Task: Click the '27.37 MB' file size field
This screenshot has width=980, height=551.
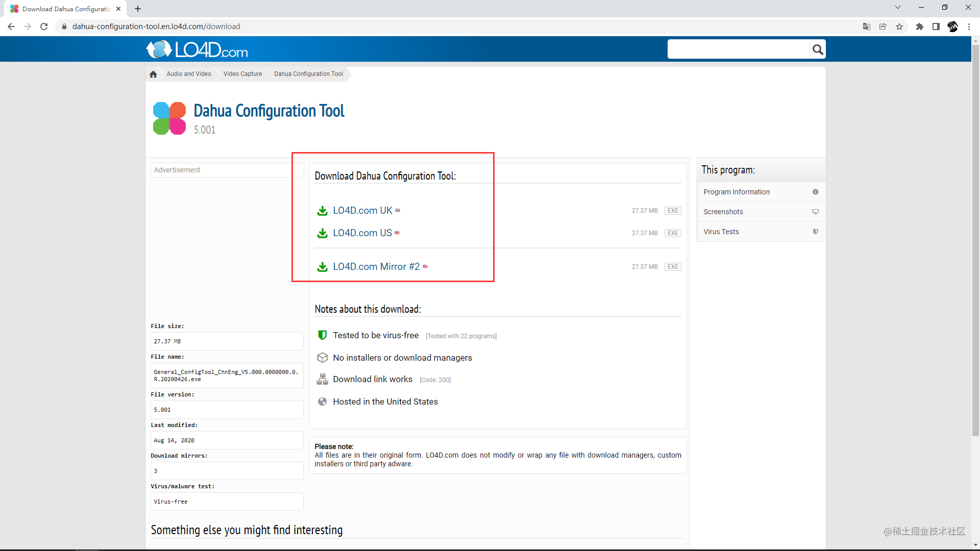Action: (x=227, y=341)
